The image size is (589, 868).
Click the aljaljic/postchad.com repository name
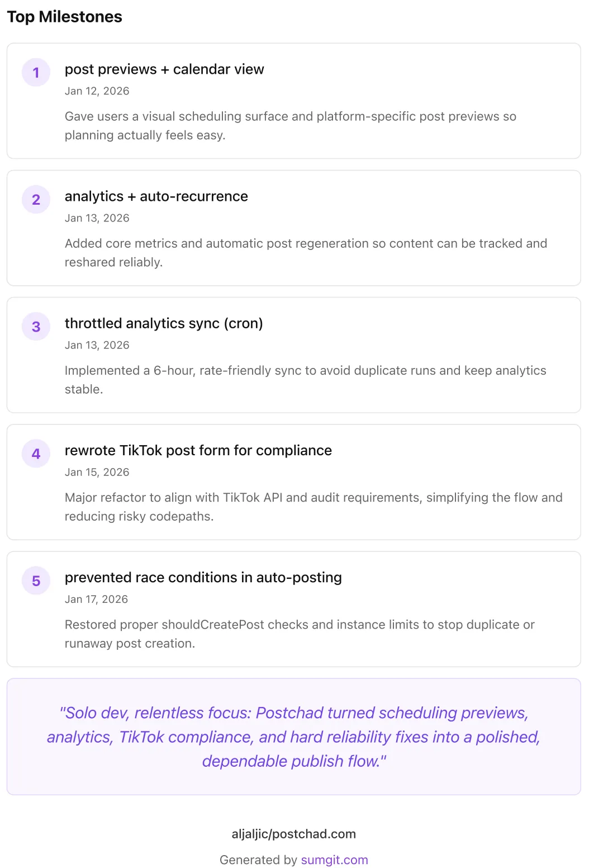(293, 834)
